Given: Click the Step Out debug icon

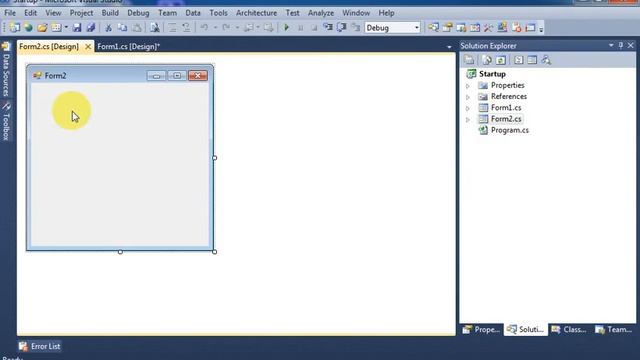Looking at the screenshot, I should click(x=356, y=28).
